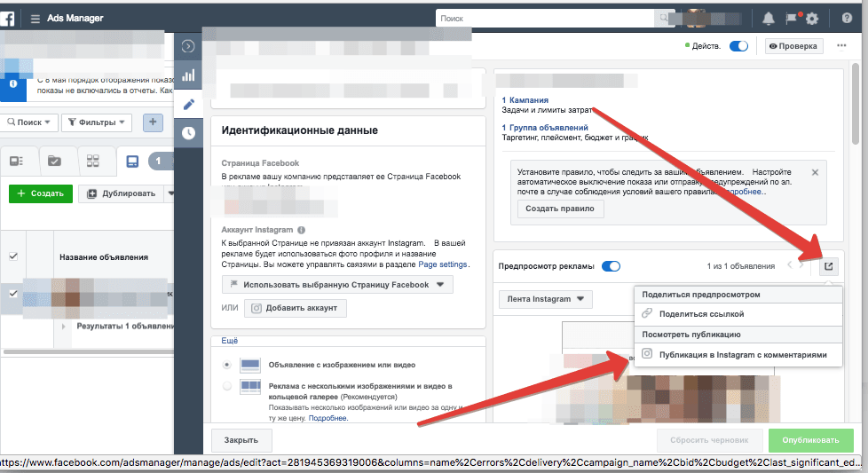
Task: Open settings gear icon
Action: (x=812, y=19)
